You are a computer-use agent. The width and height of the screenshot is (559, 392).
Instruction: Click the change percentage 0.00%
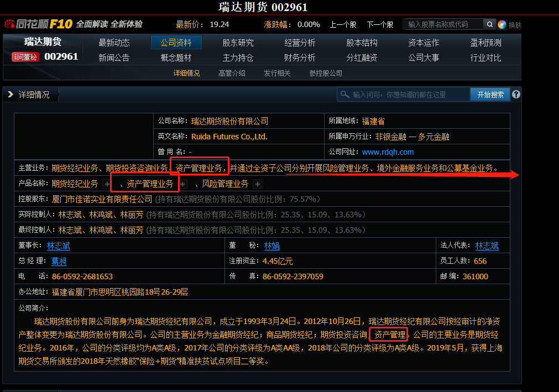[309, 24]
